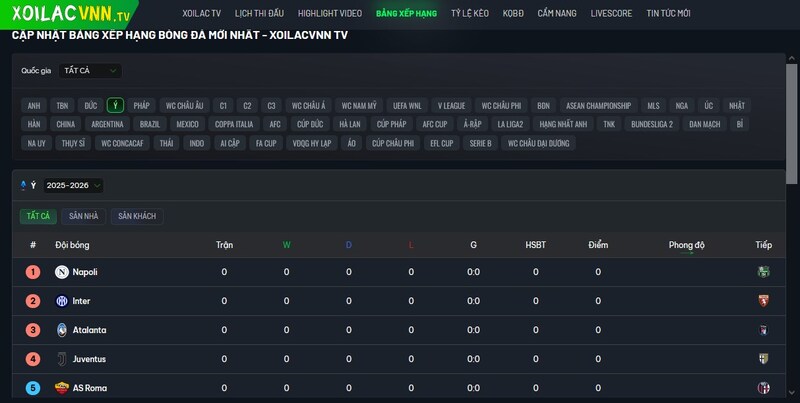Screen dimensions: 800x403
Task: Choose the ASEAN CHAMPIONSHIP button
Action: click(x=598, y=106)
